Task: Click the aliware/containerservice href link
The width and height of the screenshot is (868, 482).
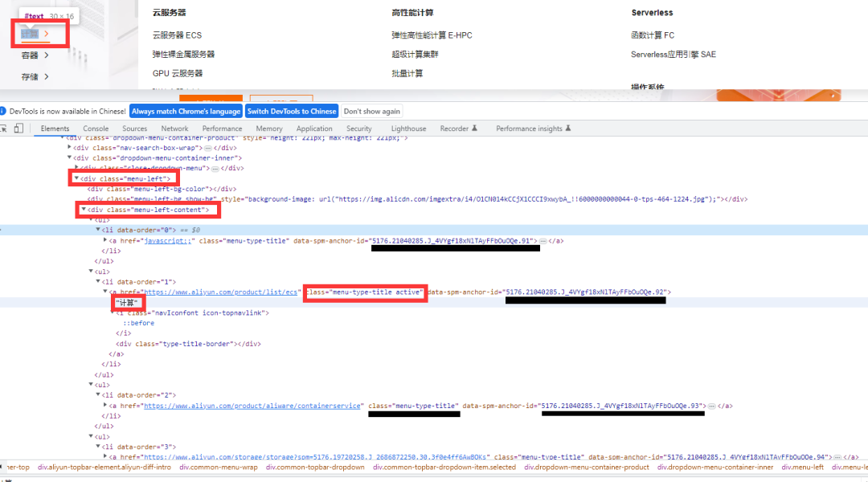Action: click(x=252, y=406)
